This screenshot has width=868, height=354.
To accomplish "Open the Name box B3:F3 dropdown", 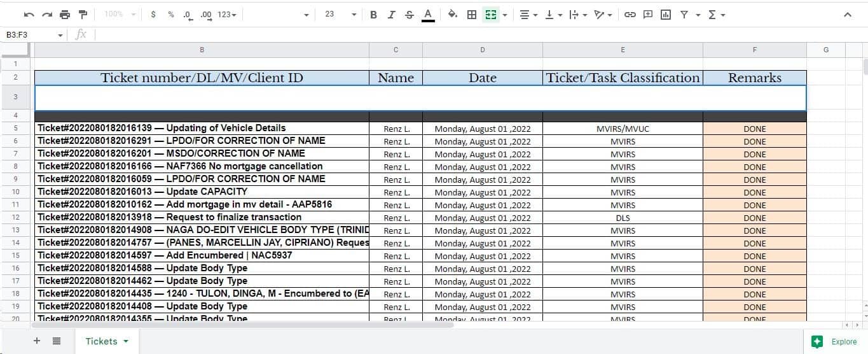I will [x=61, y=35].
